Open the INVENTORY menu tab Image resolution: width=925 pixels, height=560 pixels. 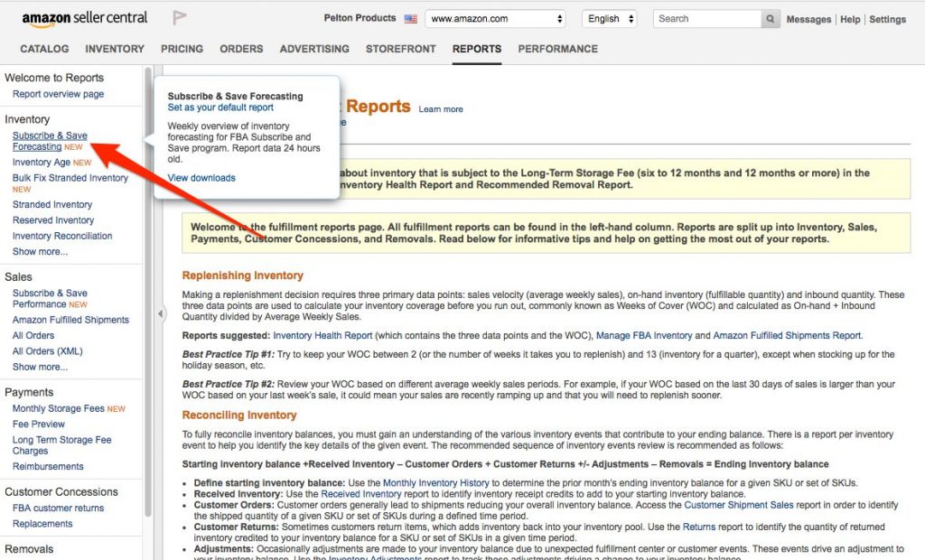click(x=115, y=49)
